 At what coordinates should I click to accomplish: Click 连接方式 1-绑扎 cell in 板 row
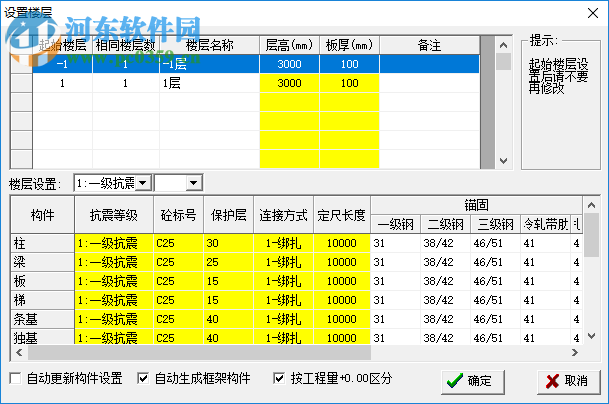[284, 281]
